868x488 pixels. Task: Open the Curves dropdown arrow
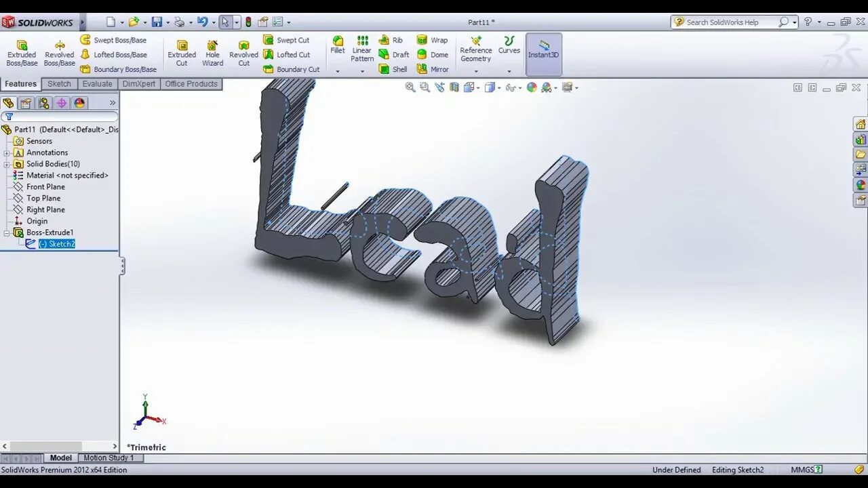(509, 71)
